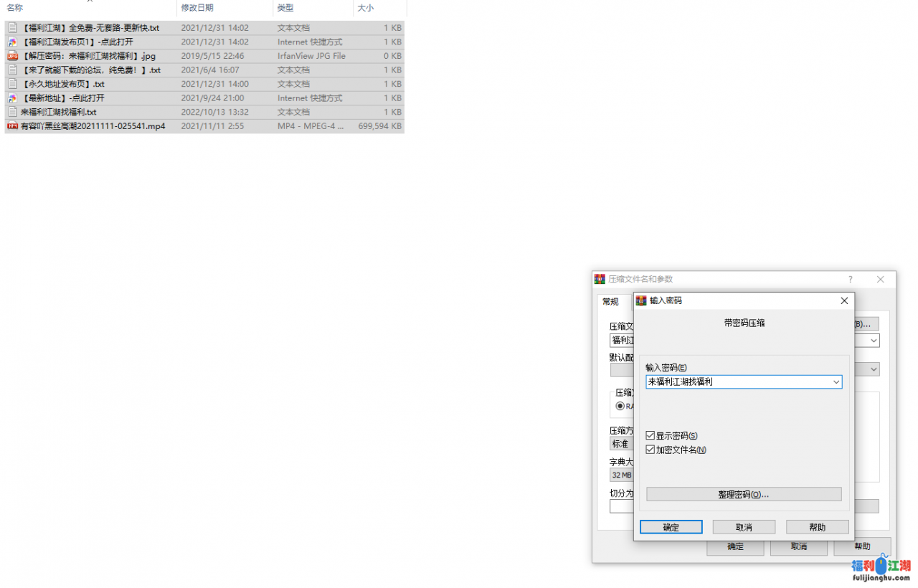Close the 输入密码 dialog with X
This screenshot has width=918, height=588.
pos(844,301)
